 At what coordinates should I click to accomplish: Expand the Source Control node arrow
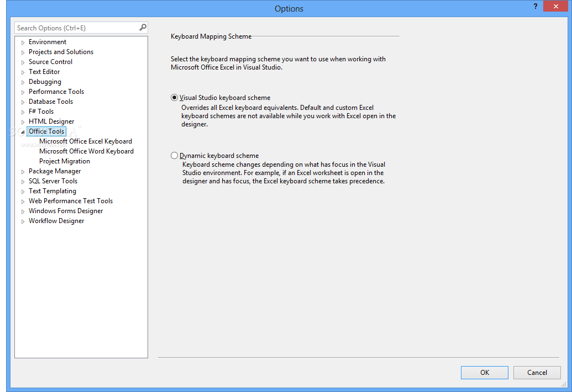click(x=23, y=62)
